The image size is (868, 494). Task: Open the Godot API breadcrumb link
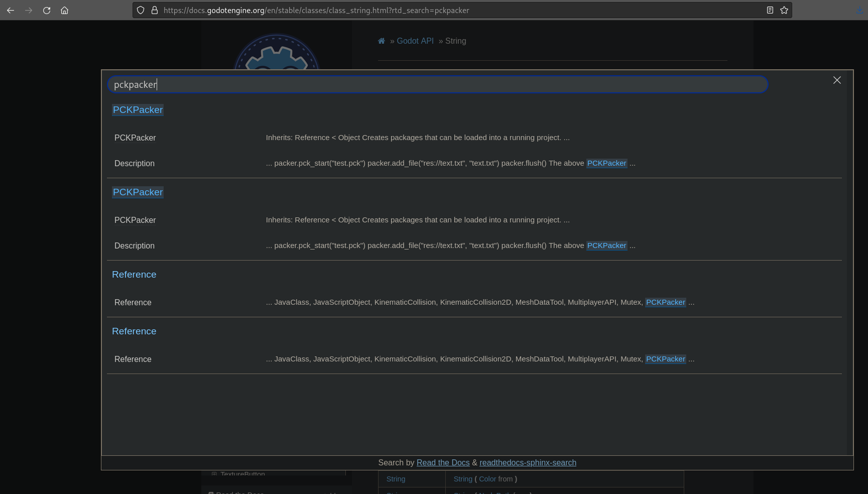click(x=415, y=41)
